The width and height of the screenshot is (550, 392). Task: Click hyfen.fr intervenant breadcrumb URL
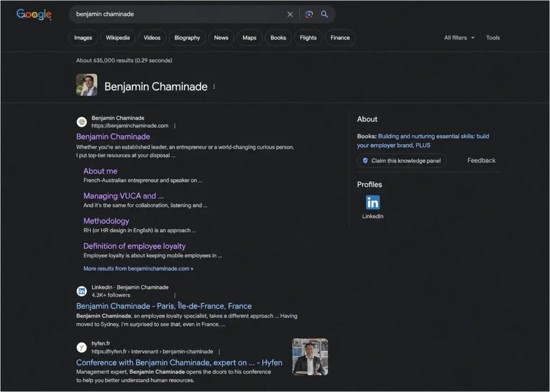coord(152,352)
